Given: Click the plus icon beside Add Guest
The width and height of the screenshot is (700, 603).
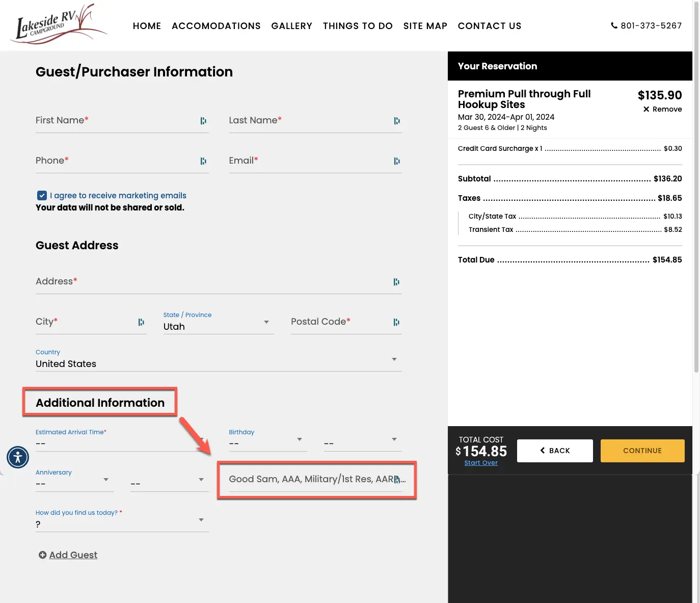Looking at the screenshot, I should (42, 555).
